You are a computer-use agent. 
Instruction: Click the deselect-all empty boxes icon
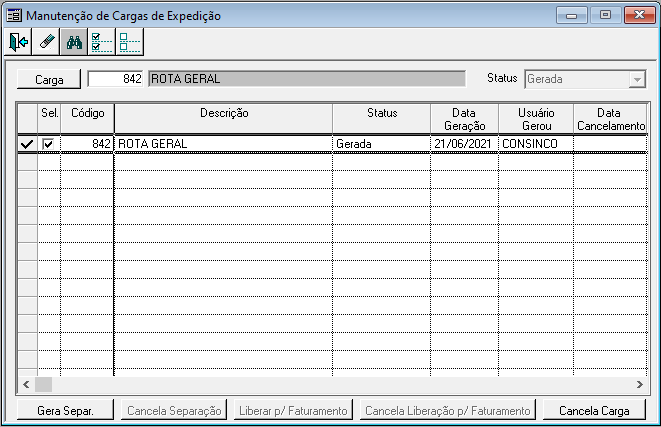tap(130, 42)
